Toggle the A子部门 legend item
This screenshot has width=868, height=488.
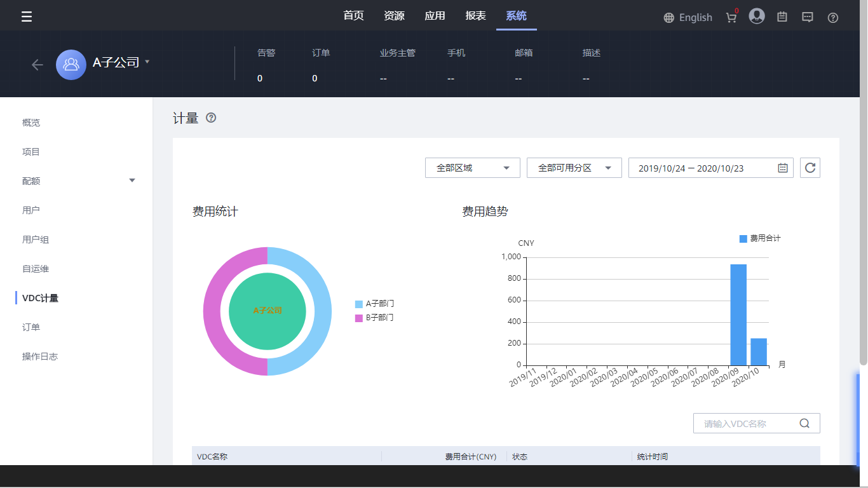pos(375,304)
